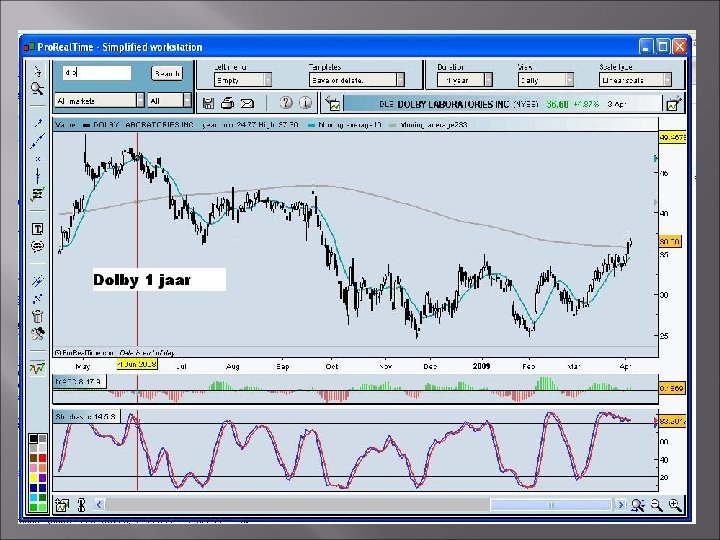Click the Search button

pos(167,73)
